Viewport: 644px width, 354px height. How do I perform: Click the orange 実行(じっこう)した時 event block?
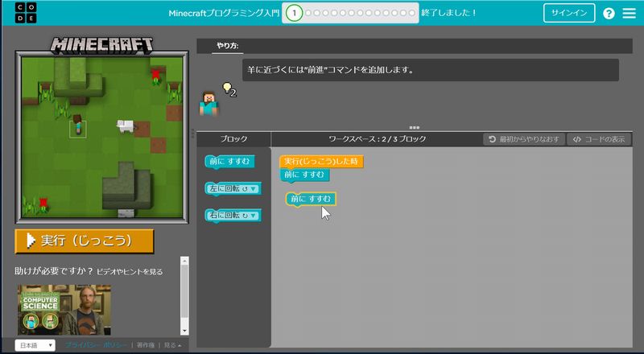pyautogui.click(x=321, y=162)
